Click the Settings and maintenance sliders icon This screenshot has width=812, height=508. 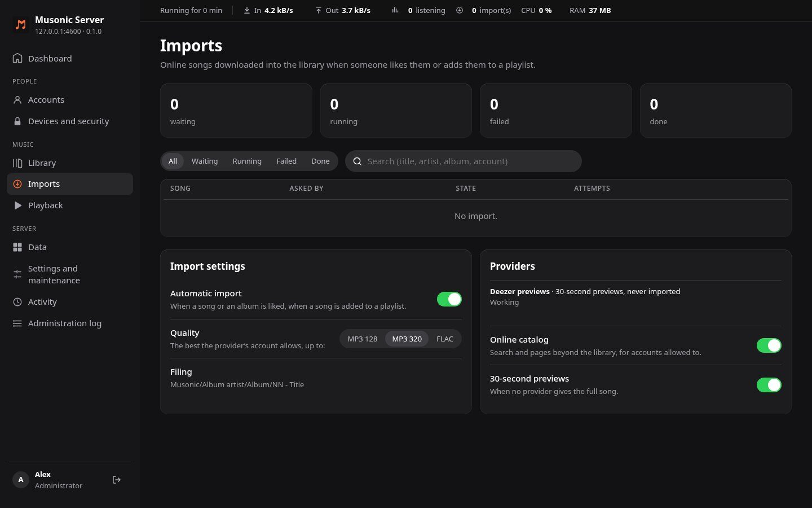(x=17, y=274)
